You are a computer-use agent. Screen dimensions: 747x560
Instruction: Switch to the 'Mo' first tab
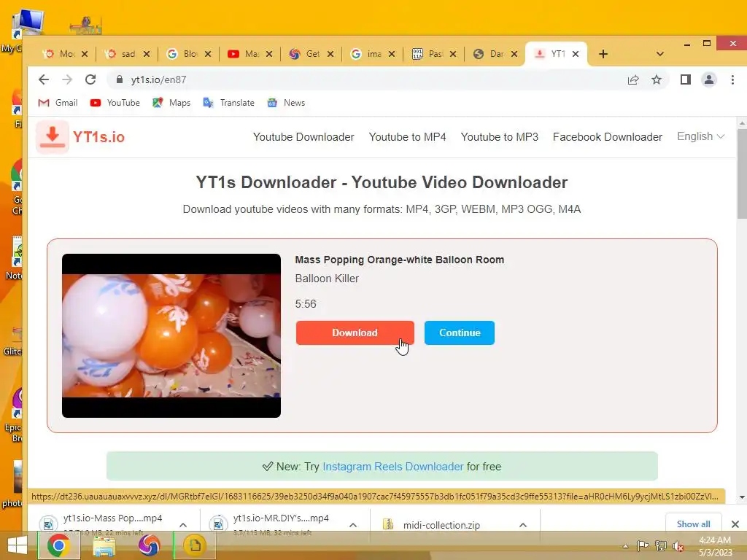click(59, 54)
